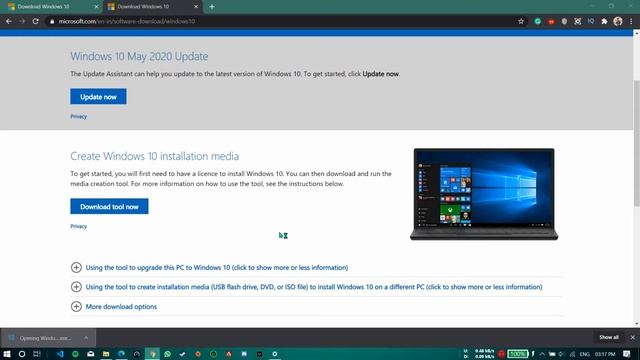This screenshot has width=640, height=360.
Task: Open Task View on taskbar
Action: [x=37, y=354]
